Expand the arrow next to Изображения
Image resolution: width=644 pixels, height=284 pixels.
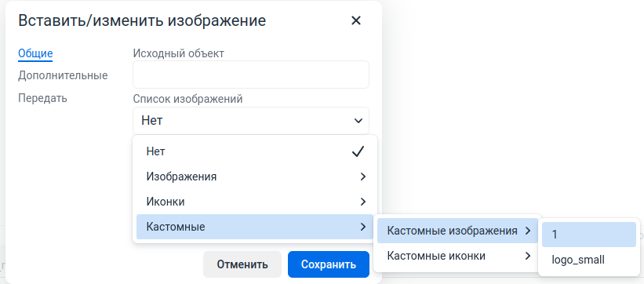[362, 177]
